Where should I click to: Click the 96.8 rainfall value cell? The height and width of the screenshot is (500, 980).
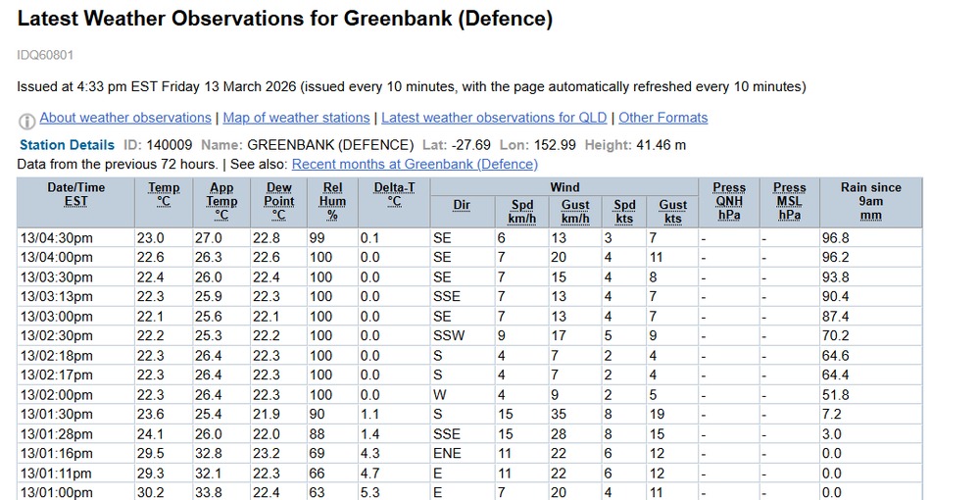(835, 237)
